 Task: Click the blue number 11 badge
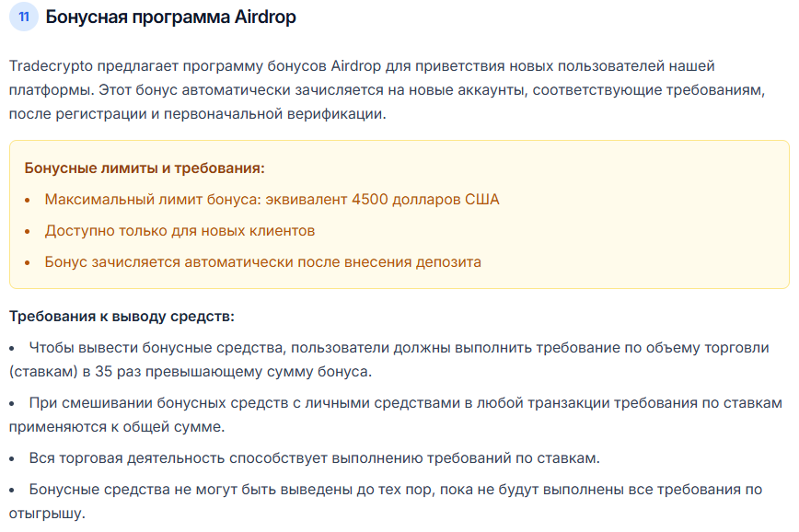pyautogui.click(x=23, y=17)
